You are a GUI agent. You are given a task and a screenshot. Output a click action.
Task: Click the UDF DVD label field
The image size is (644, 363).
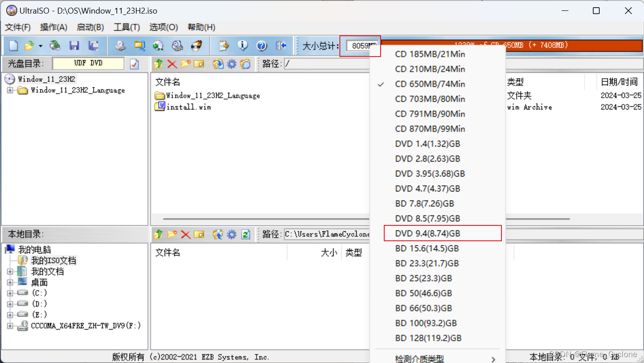tap(88, 64)
